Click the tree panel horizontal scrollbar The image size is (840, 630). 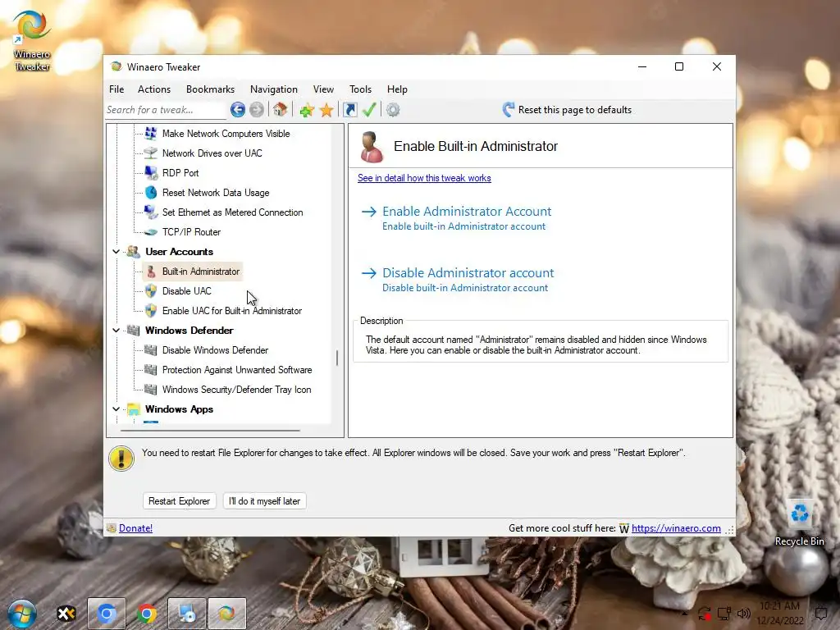(x=210, y=430)
